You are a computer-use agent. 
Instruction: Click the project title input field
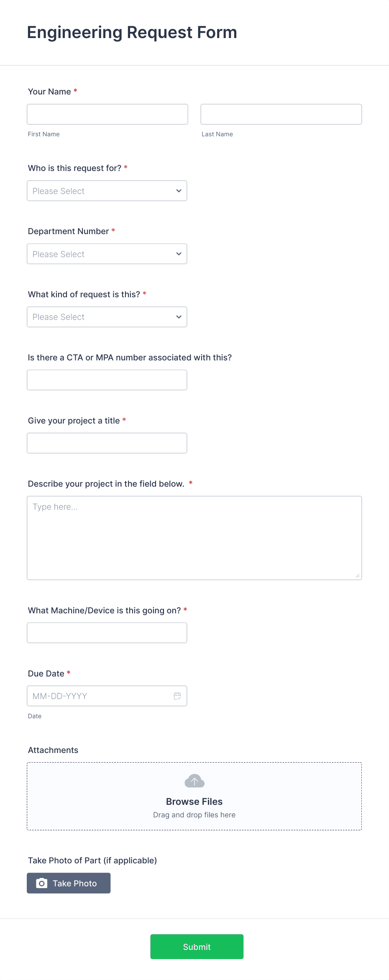point(107,443)
